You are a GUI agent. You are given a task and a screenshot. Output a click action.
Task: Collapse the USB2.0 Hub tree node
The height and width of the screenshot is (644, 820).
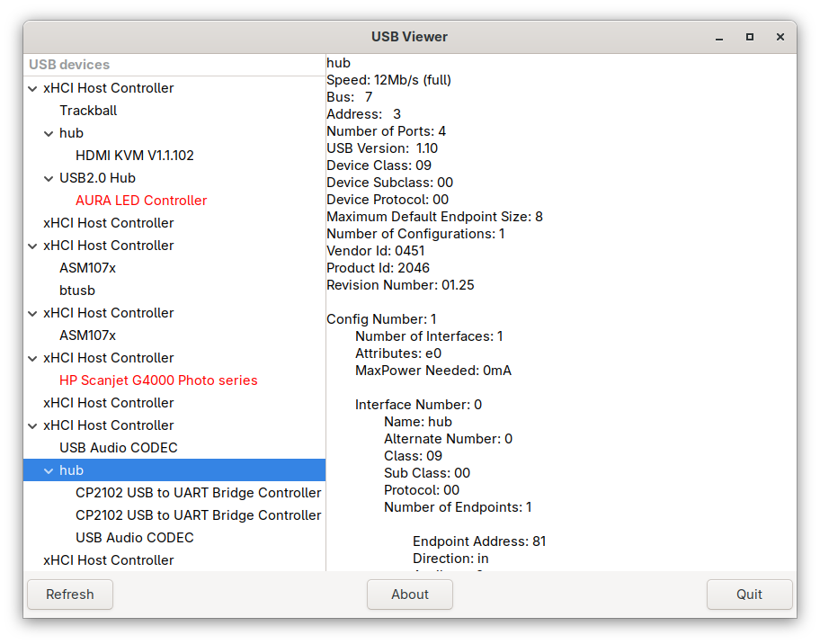click(x=49, y=178)
